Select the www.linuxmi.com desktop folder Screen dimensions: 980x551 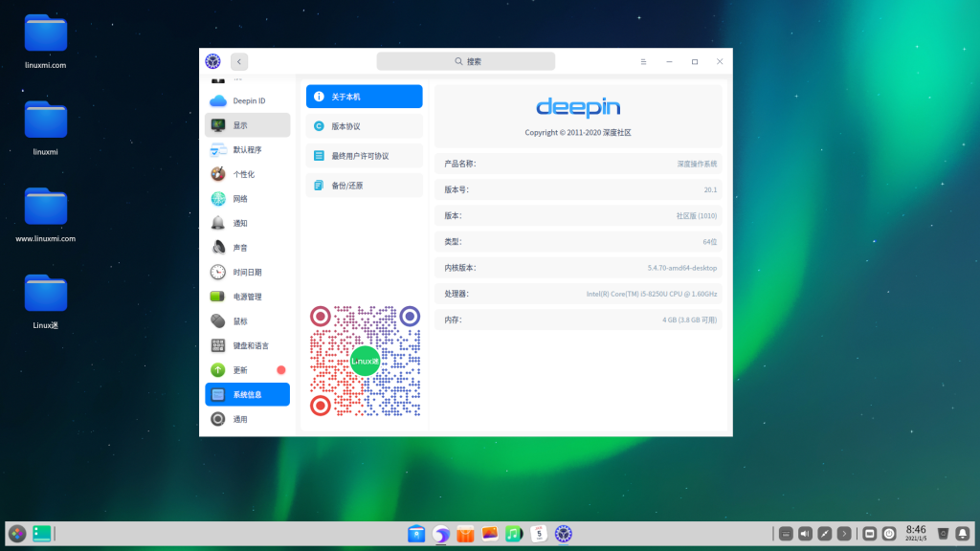46,215
